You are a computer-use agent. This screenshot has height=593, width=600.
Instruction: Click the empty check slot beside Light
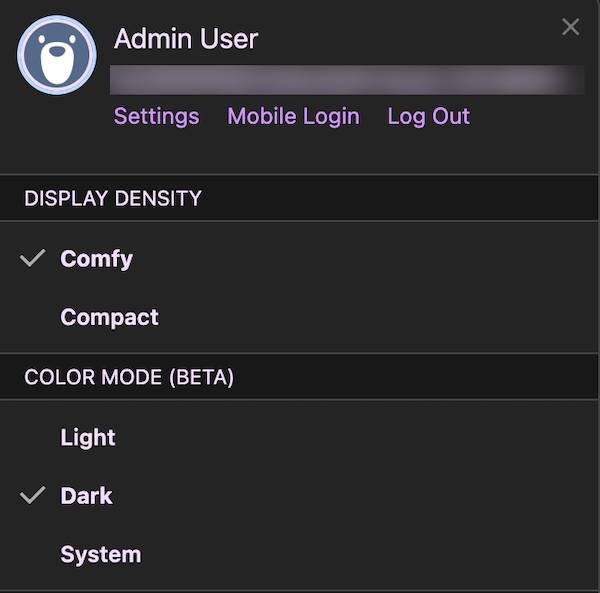pyautogui.click(x=33, y=437)
